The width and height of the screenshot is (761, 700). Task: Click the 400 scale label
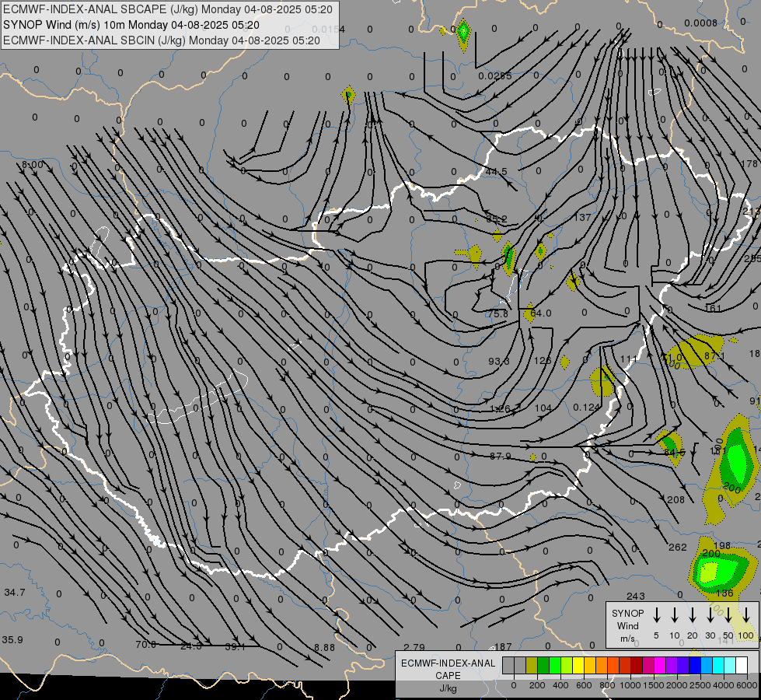click(x=560, y=685)
